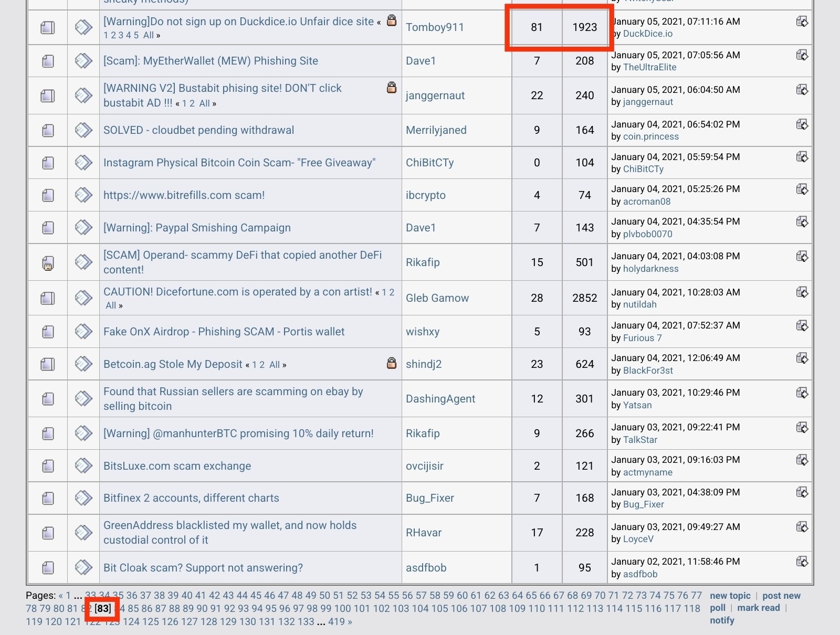Go to last post icon for Operand DeFi thread
840x635 pixels.
802,256
